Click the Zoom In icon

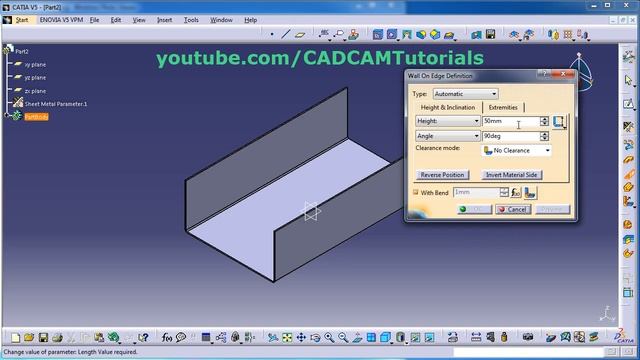click(329, 338)
